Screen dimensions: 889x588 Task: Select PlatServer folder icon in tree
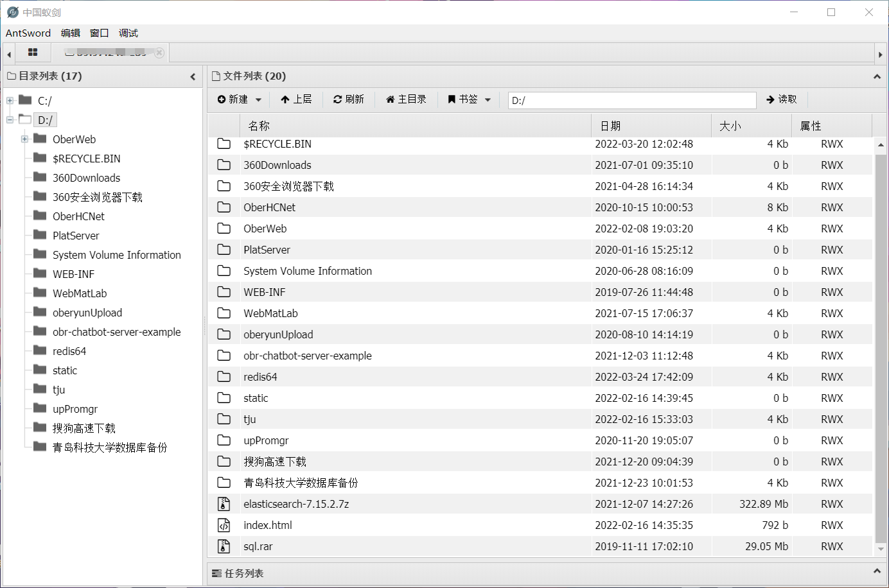tap(40, 235)
